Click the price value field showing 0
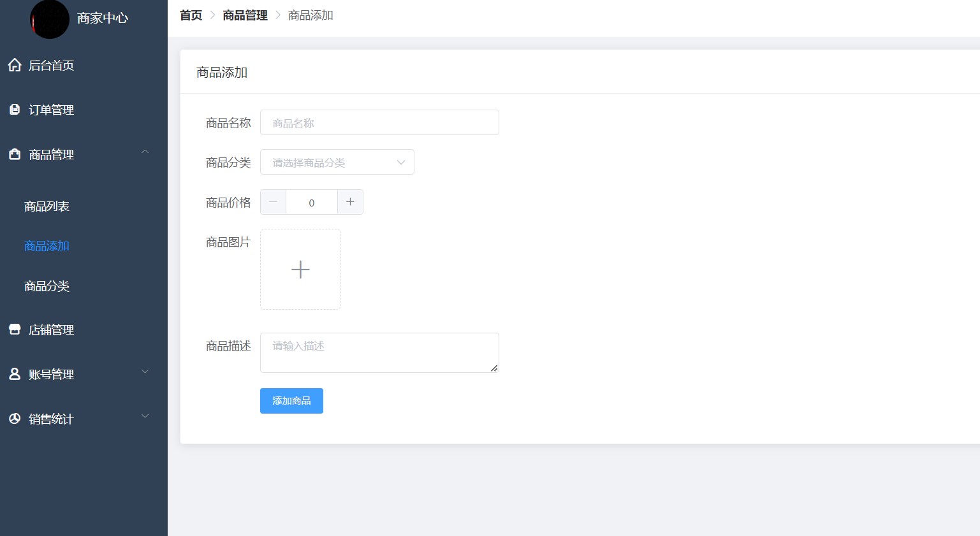The height and width of the screenshot is (536, 980). 312,202
